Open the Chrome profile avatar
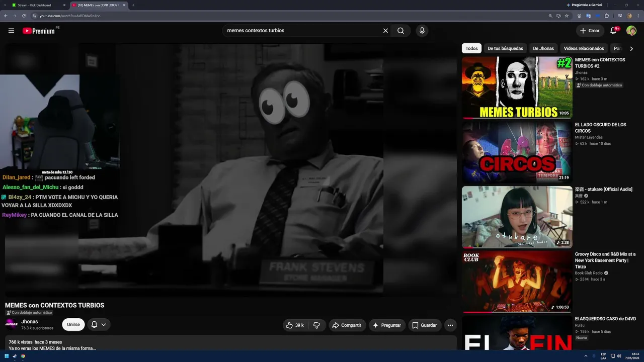The image size is (644, 362). coord(629,16)
